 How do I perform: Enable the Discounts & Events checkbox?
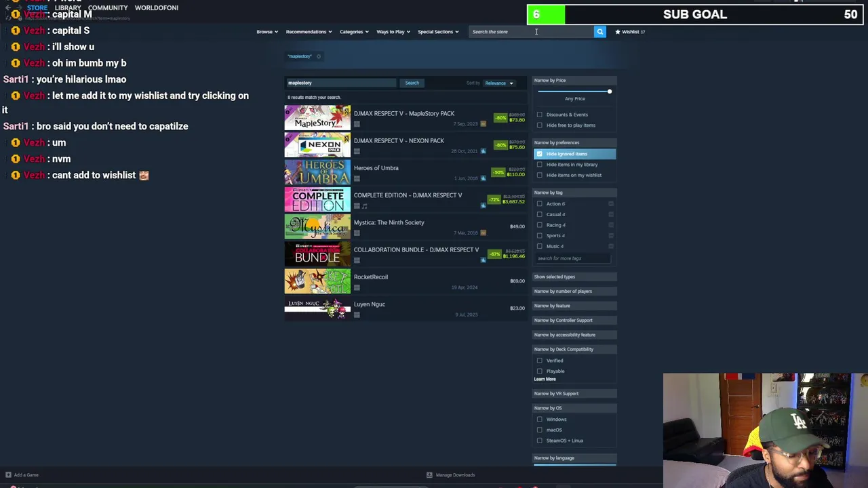tap(540, 115)
